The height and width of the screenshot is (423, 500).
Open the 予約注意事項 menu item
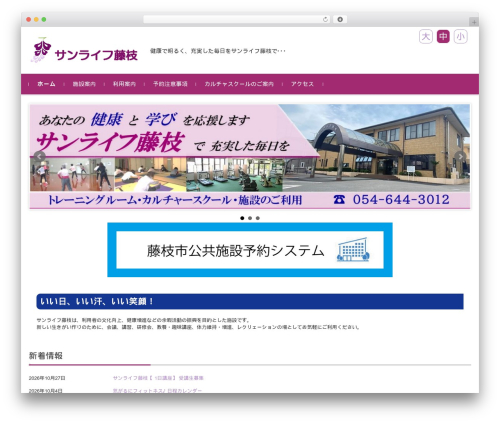click(x=170, y=84)
